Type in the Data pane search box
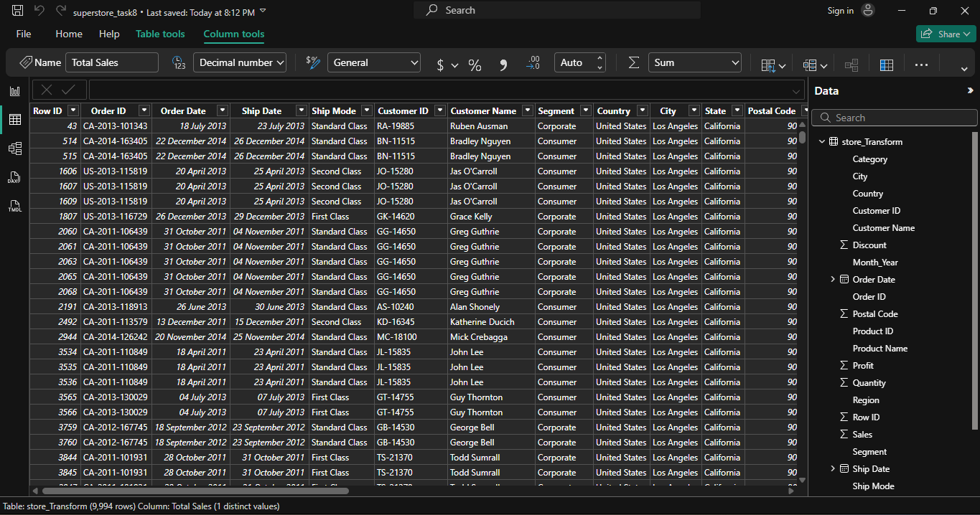 (893, 117)
